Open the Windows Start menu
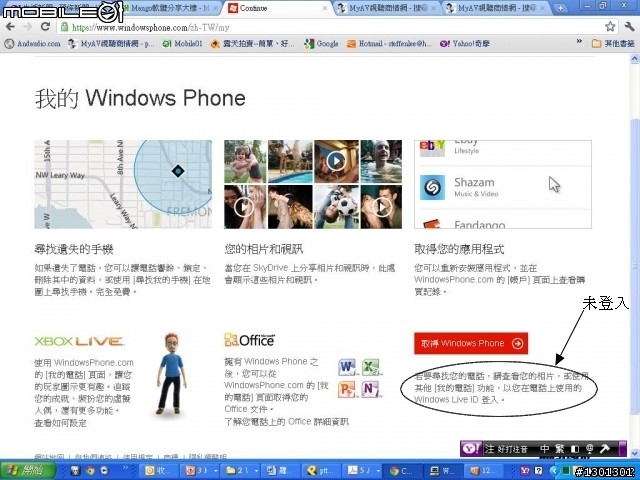The image size is (640, 480). [x=28, y=470]
